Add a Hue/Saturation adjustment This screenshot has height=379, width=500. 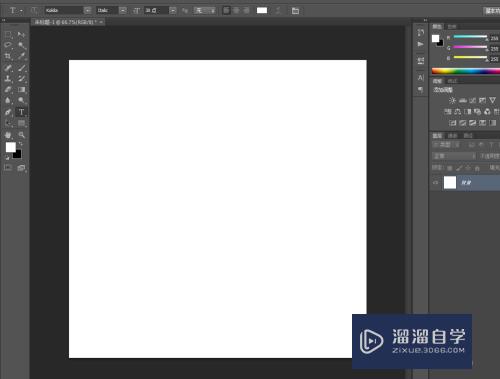tap(448, 111)
